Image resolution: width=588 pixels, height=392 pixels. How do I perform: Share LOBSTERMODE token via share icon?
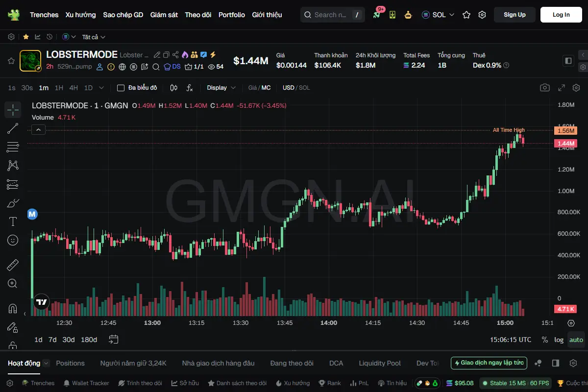click(x=175, y=55)
